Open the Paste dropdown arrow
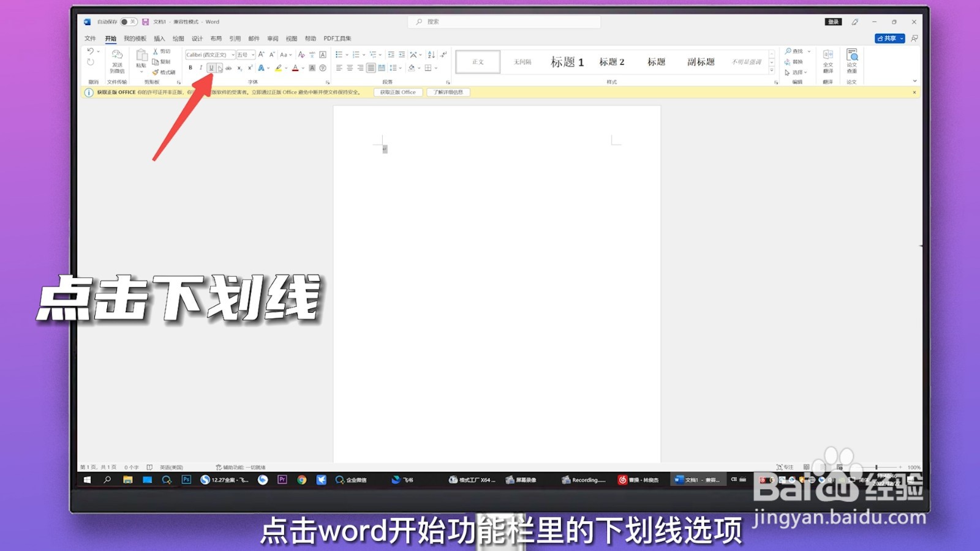980x551 pixels. (x=141, y=72)
